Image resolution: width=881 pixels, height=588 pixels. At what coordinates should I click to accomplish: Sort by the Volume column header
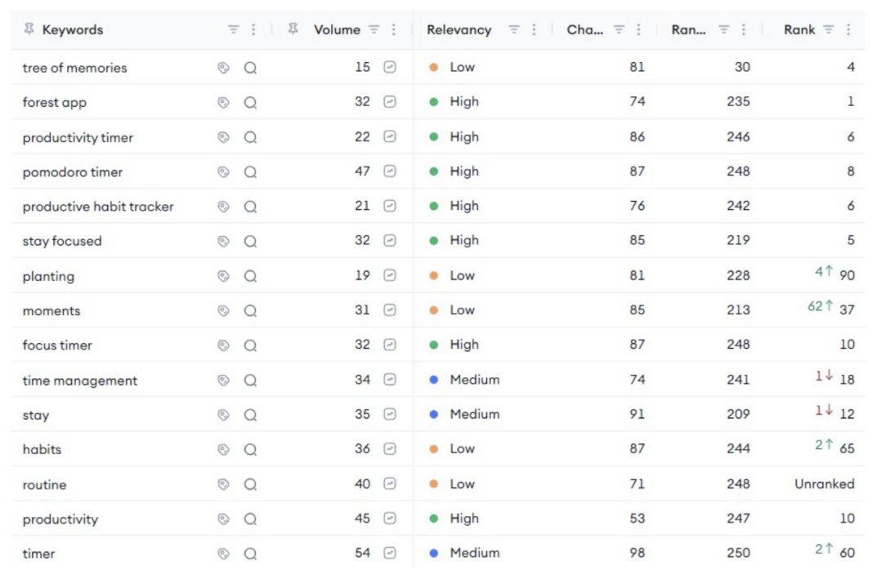tap(337, 29)
